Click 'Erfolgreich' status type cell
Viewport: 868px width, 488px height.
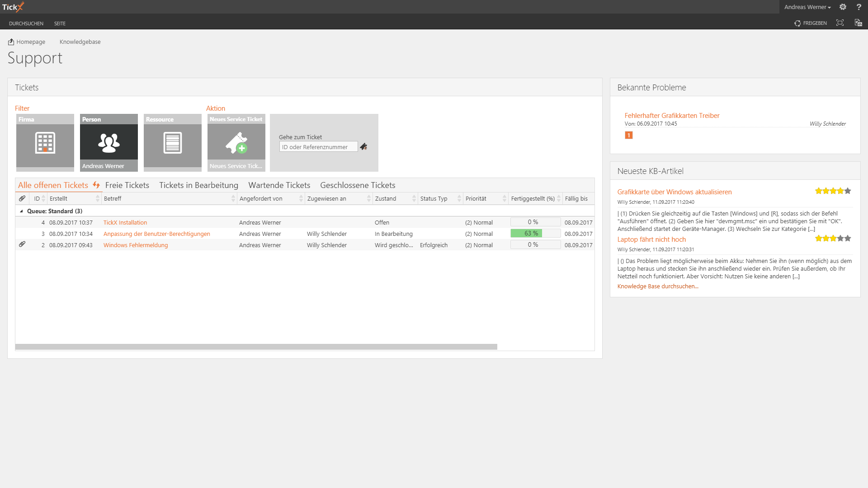click(434, 245)
